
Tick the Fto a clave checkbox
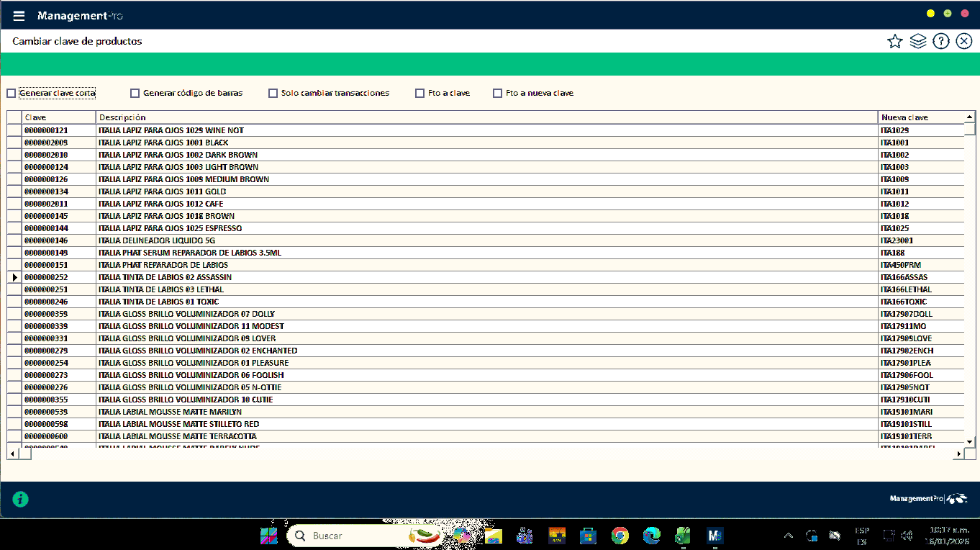click(x=420, y=93)
